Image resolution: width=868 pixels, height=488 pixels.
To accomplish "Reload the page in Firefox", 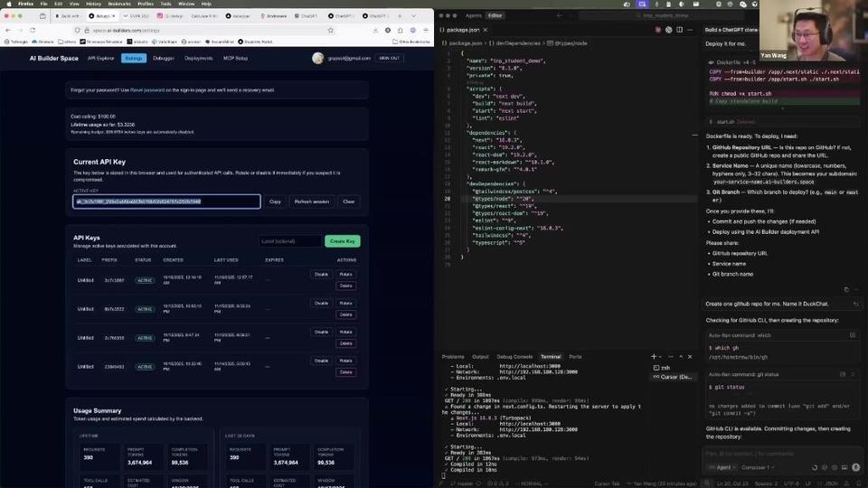I will pos(33,30).
